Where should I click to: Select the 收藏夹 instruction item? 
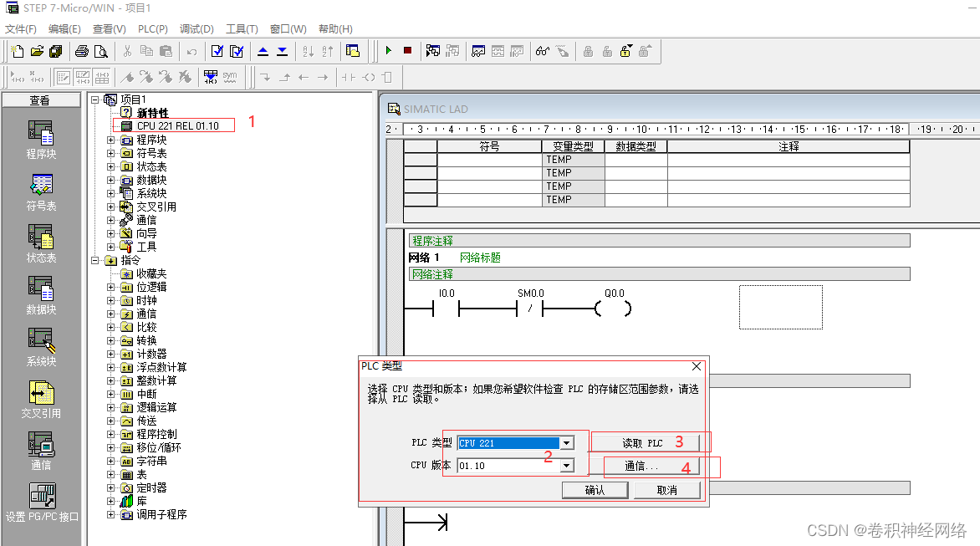pos(151,273)
